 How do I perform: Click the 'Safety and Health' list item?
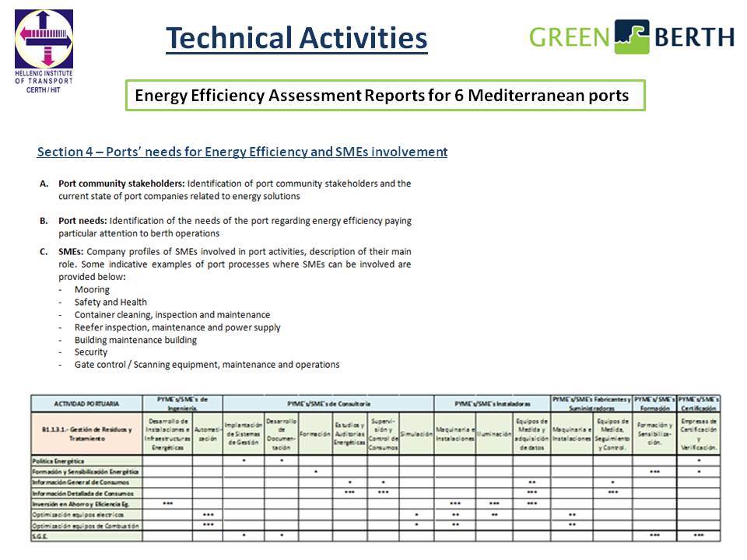click(x=110, y=302)
